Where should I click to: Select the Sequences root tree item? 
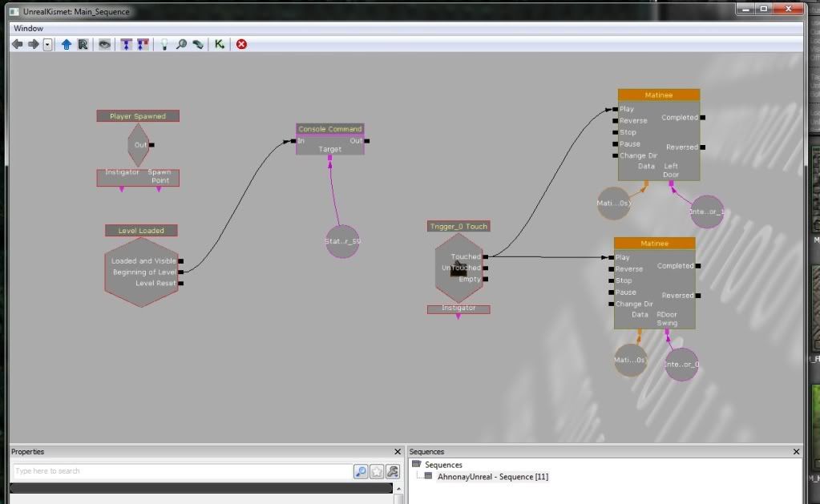(443, 465)
